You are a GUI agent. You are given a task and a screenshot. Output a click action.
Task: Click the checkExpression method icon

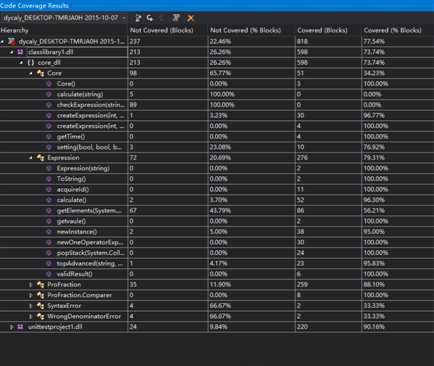[x=49, y=105]
